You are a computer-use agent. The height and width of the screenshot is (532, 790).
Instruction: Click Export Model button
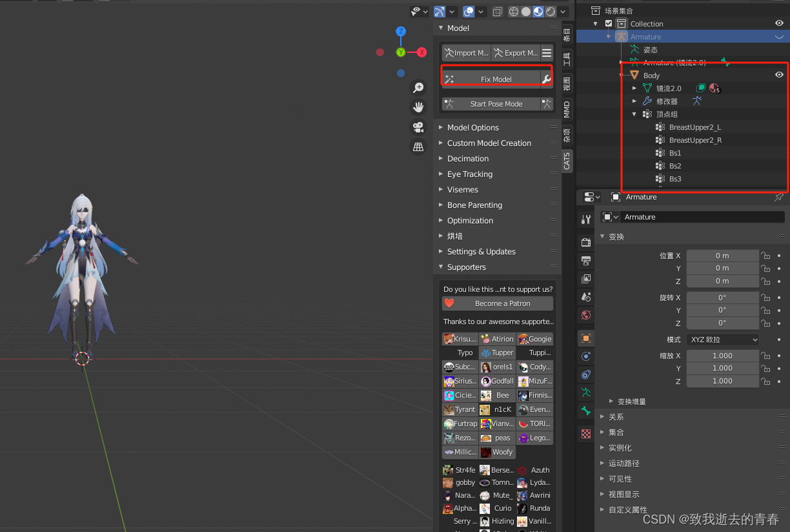(x=515, y=53)
